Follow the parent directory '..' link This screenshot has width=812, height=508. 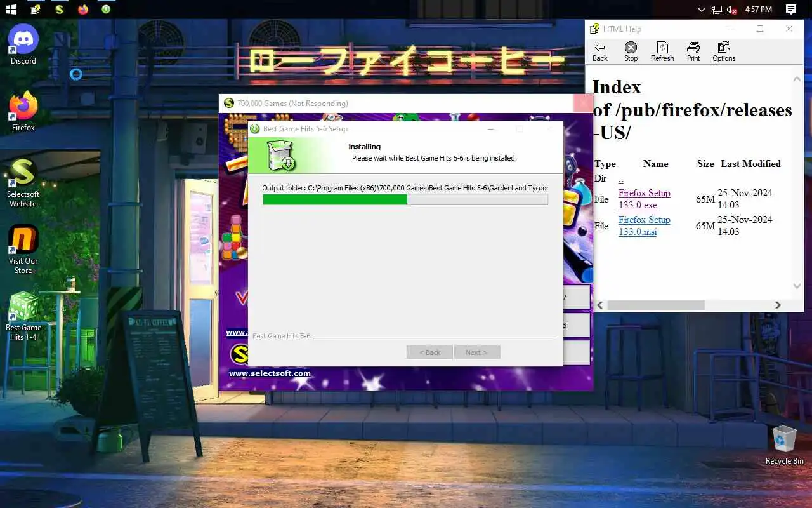[x=621, y=179]
